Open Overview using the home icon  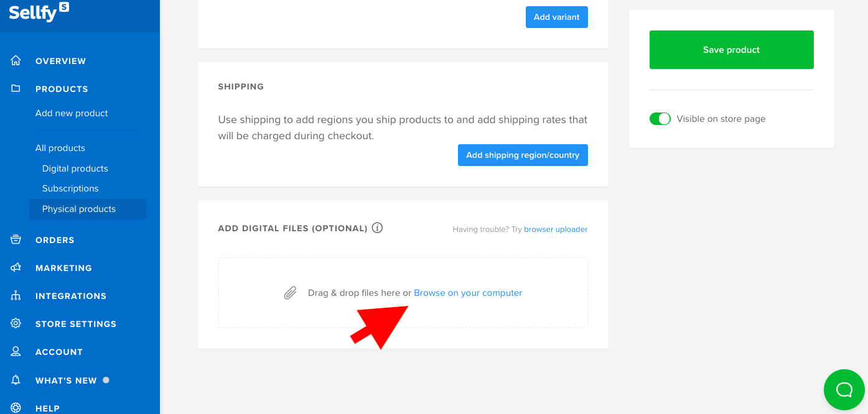pyautogui.click(x=15, y=60)
